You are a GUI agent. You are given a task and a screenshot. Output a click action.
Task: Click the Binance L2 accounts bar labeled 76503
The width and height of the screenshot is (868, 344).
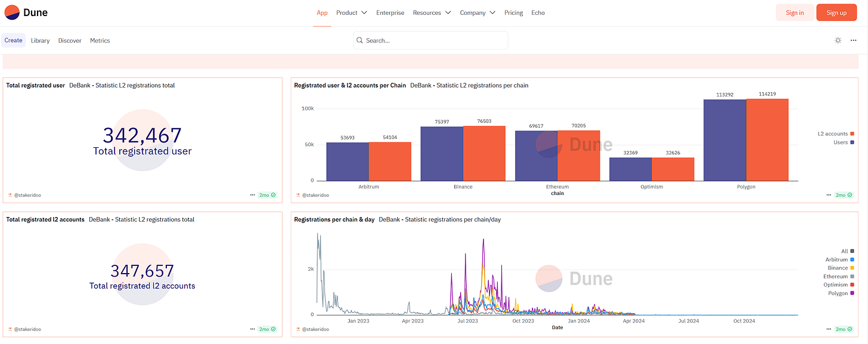tap(484, 153)
